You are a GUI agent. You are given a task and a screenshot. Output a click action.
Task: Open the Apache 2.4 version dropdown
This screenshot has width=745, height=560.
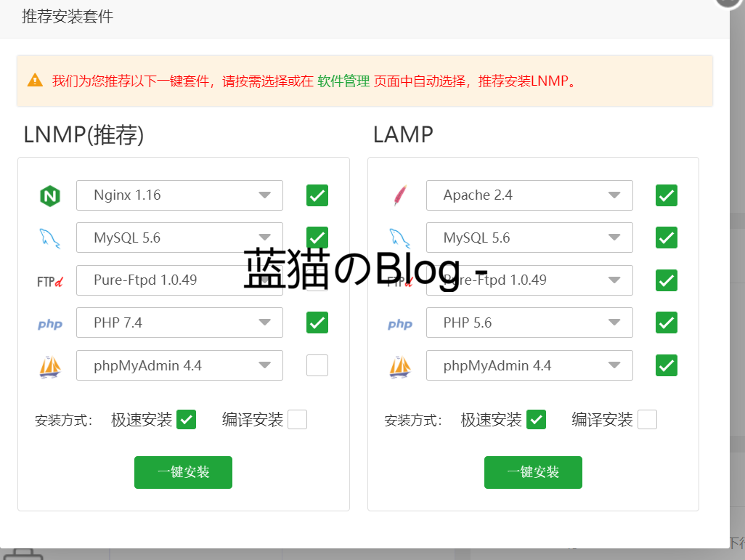529,195
